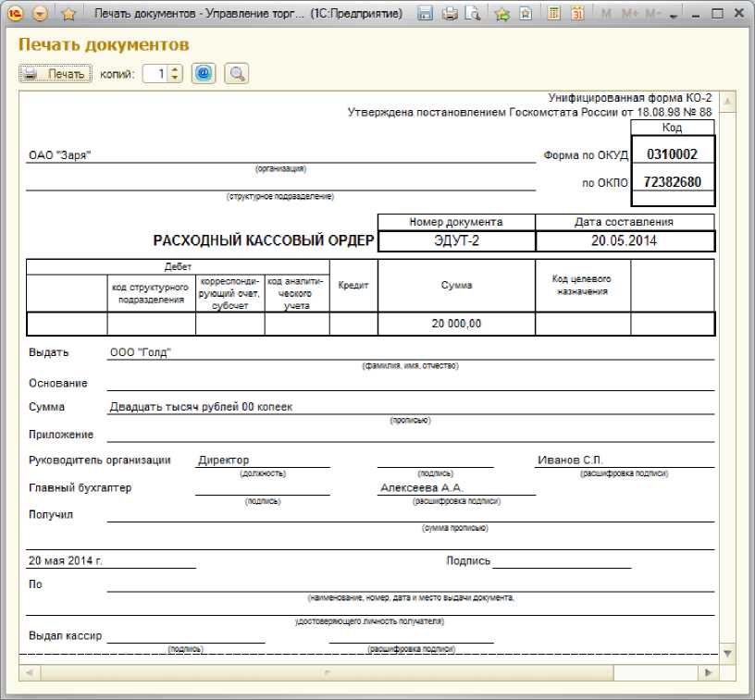Viewport: 755px width, 700px height.
Task: Increase number of copies with up arrow
Action: pos(176,69)
